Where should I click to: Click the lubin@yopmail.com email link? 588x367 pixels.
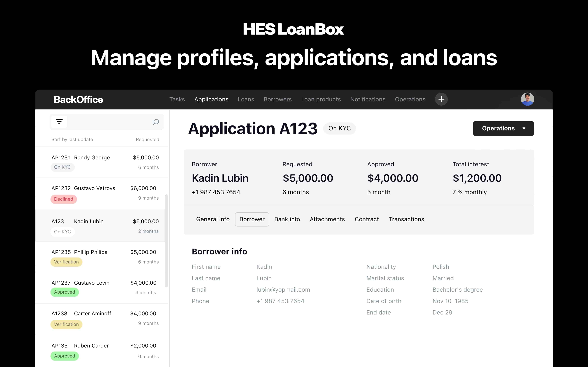pyautogui.click(x=283, y=290)
